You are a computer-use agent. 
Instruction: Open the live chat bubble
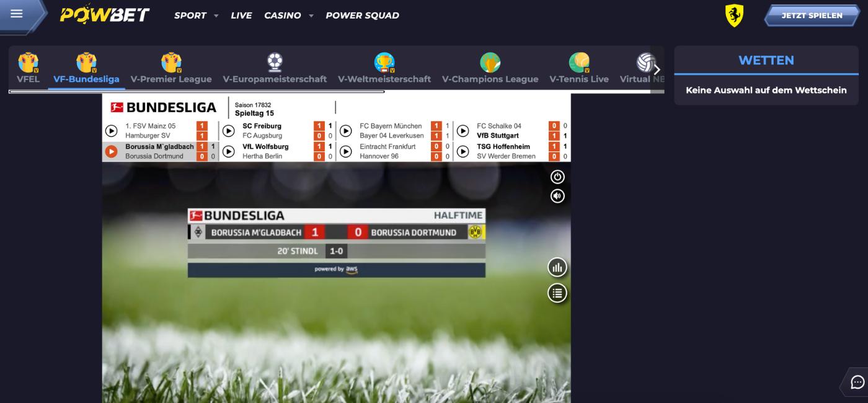[857, 382]
